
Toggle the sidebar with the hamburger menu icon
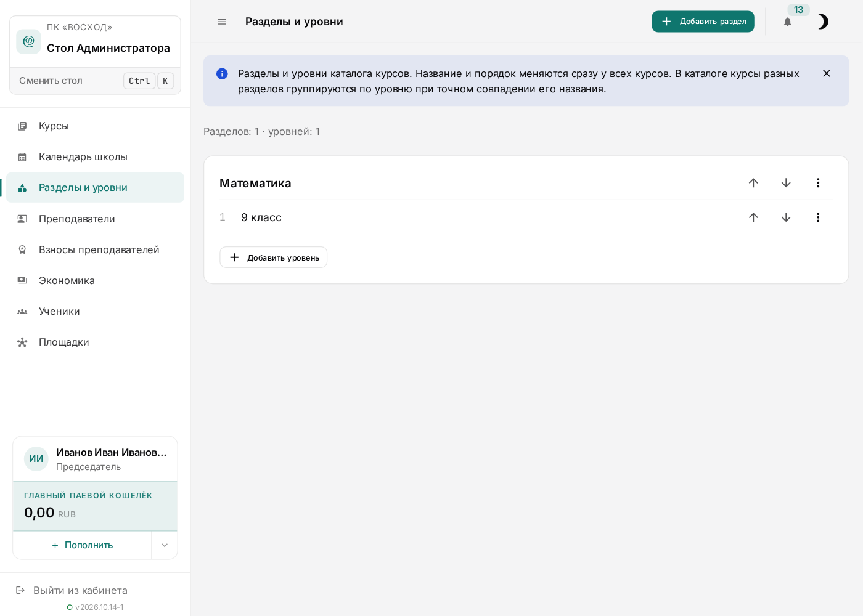[x=222, y=22]
